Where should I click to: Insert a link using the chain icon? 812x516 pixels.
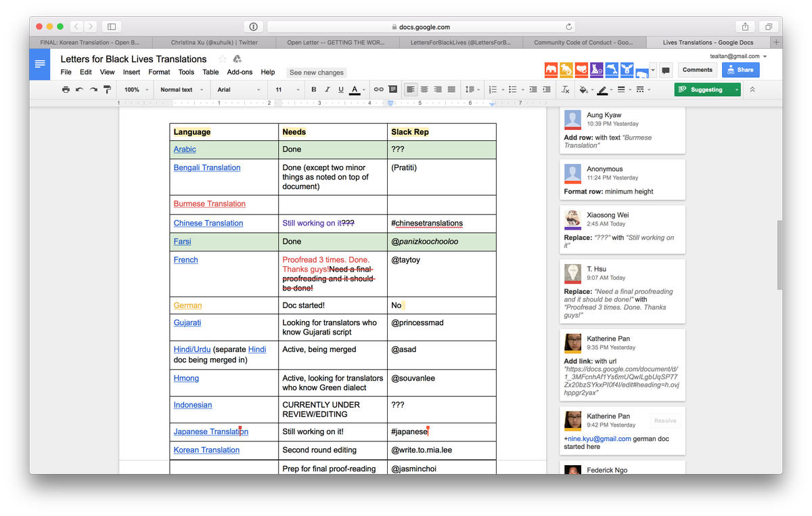coord(378,89)
